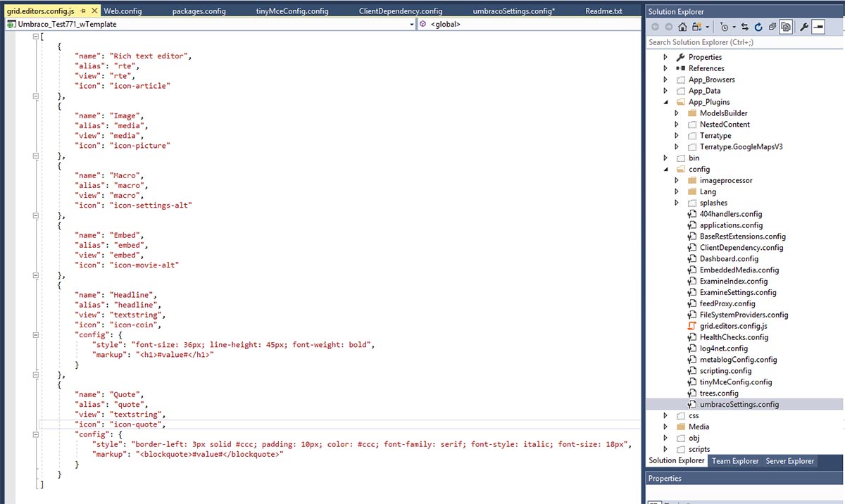Toggle Preview Selected Items button

click(x=818, y=27)
